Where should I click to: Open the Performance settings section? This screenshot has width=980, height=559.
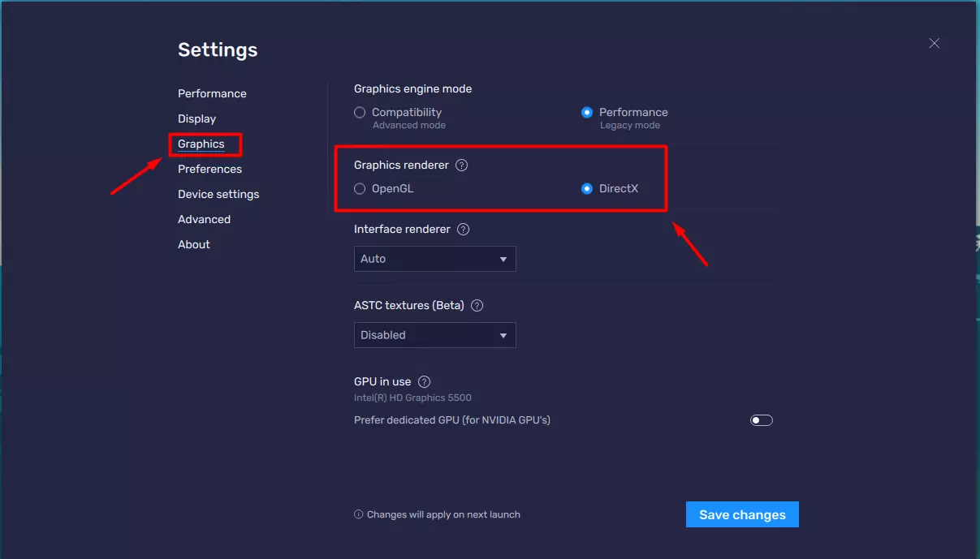(212, 93)
